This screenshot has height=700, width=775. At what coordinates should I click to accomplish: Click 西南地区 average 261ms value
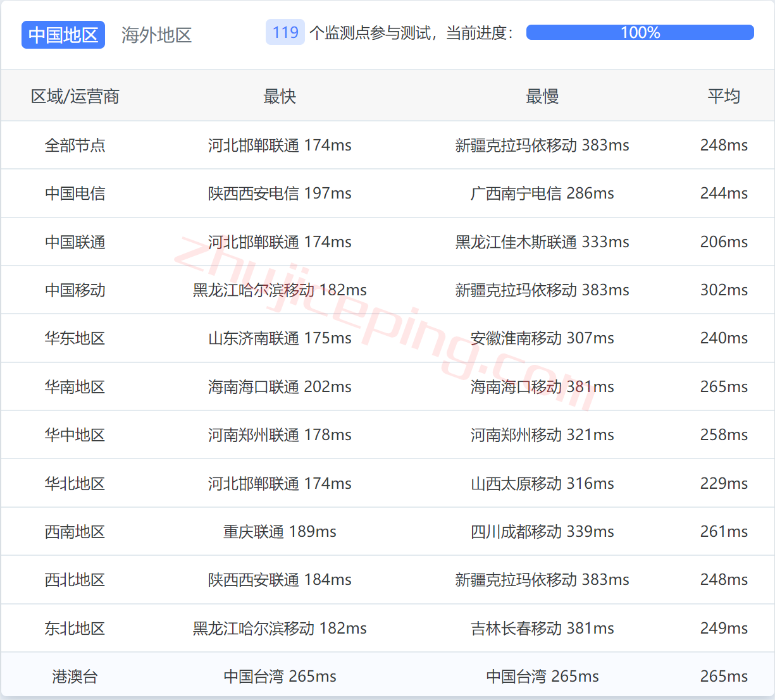(724, 531)
